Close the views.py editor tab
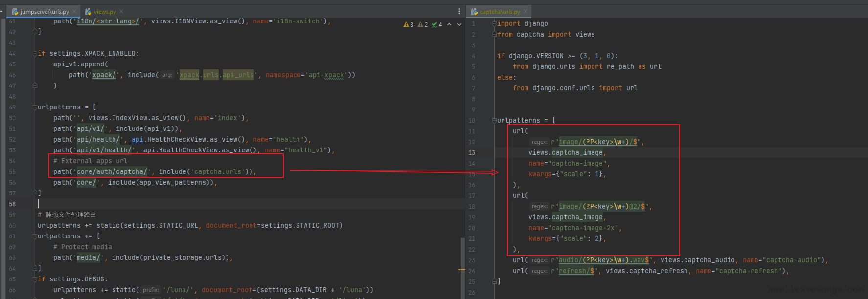Viewport: 868px width, 299px height. [121, 11]
